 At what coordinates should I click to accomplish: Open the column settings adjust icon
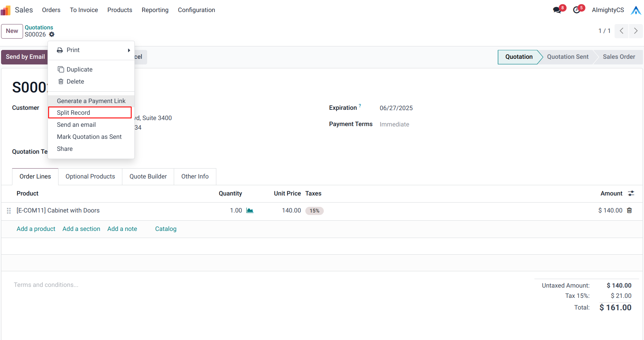[631, 193]
